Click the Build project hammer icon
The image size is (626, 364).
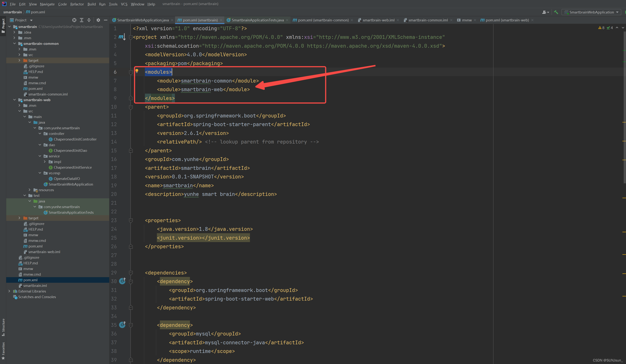click(x=556, y=12)
